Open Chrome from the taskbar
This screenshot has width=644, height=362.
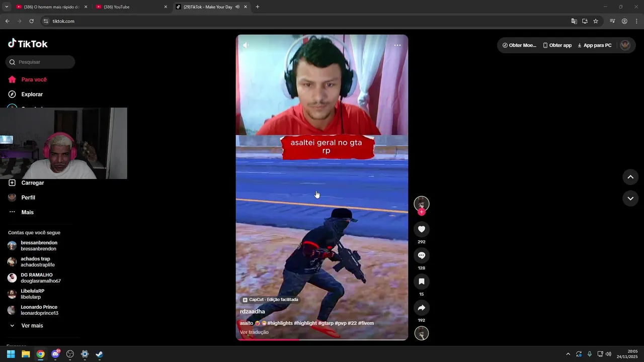point(40,354)
